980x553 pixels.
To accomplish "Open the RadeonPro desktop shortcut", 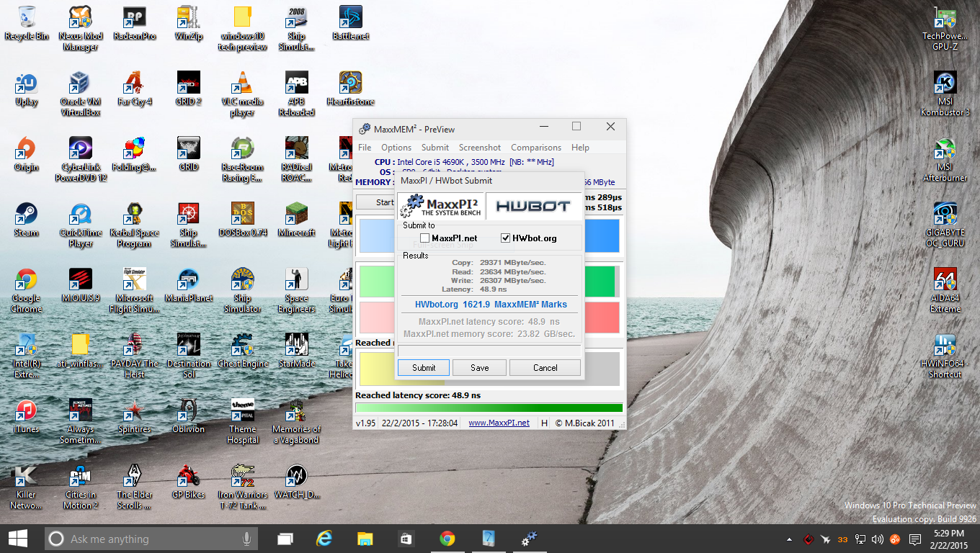I will (135, 23).
